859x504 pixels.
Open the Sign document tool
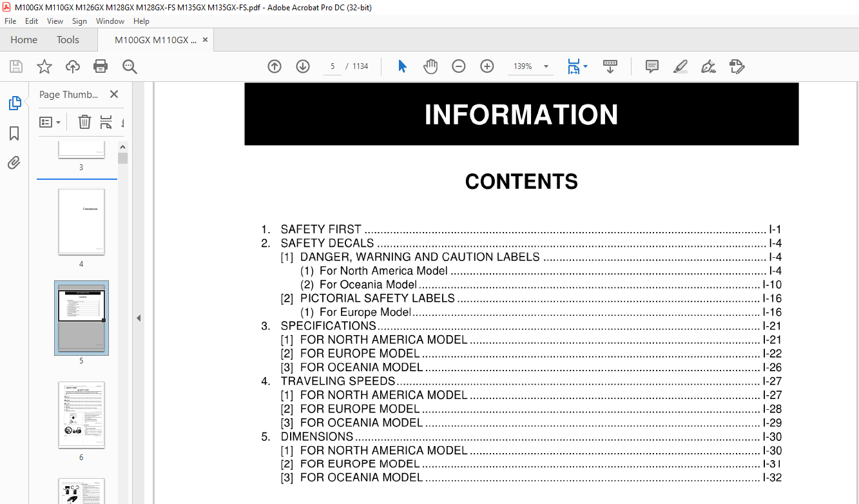[x=709, y=66]
